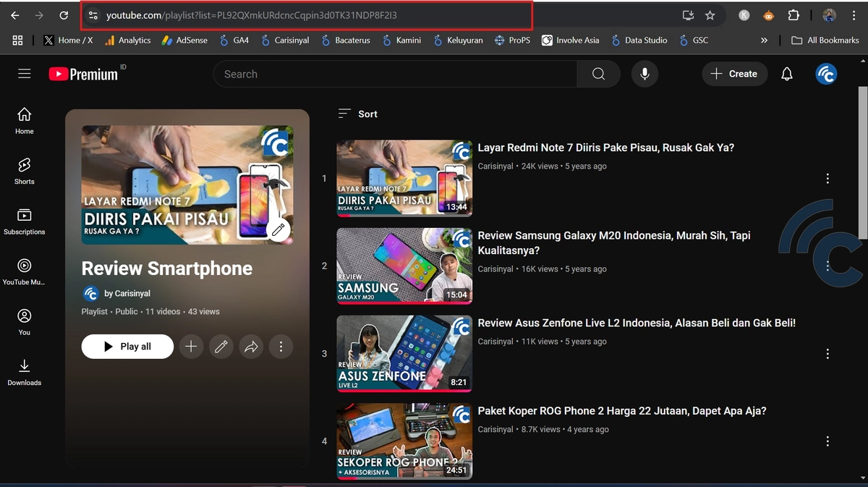
Task: Open site information icon in address bar
Action: [92, 15]
